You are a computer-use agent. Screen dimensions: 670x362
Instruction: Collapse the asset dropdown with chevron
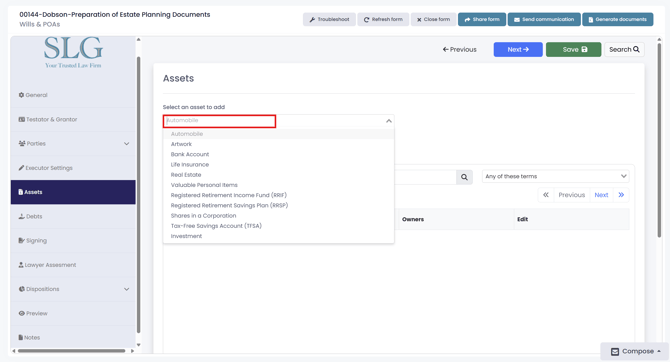pos(388,121)
